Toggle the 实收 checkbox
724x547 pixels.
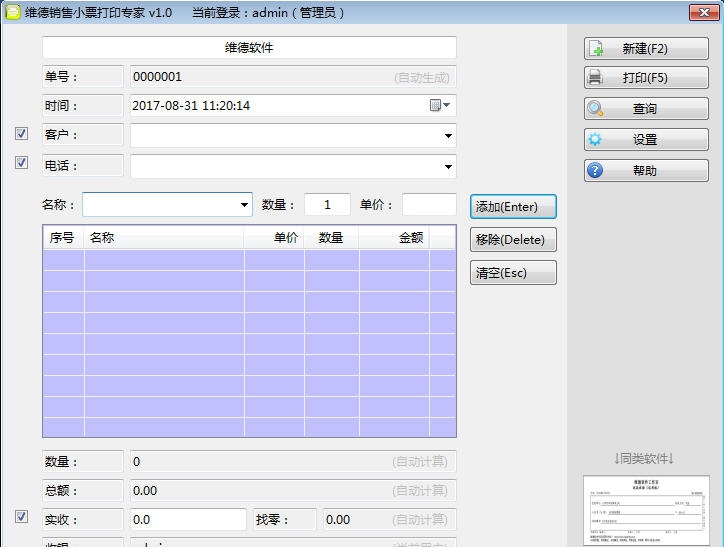click(21, 517)
